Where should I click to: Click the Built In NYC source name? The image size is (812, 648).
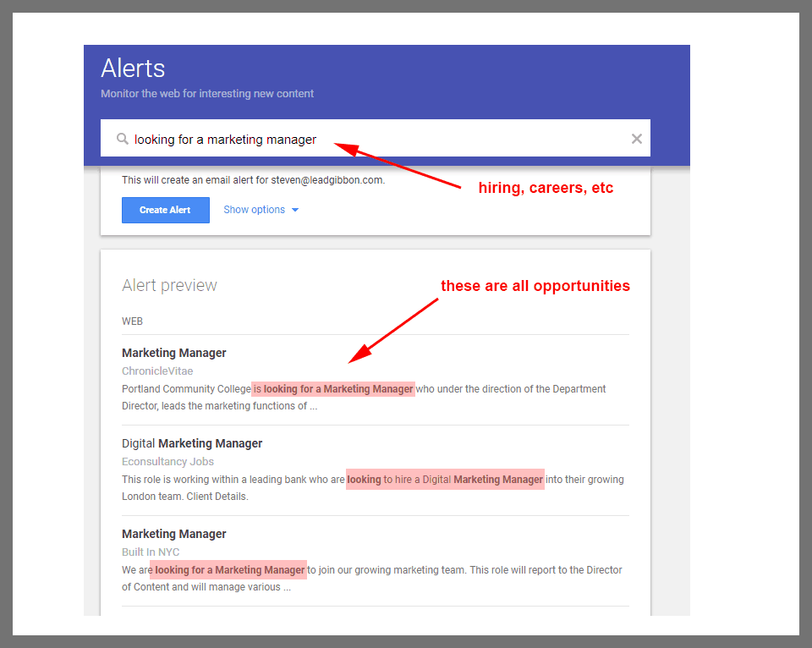[x=151, y=552]
